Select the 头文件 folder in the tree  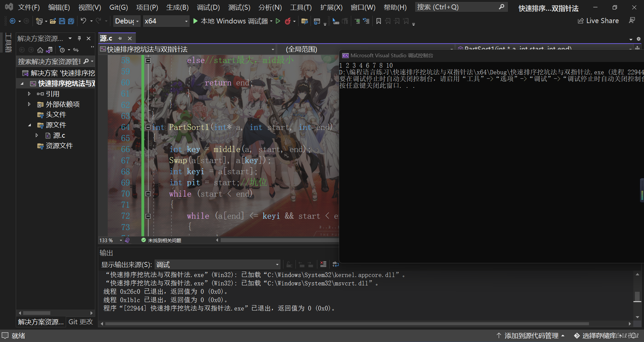click(56, 115)
